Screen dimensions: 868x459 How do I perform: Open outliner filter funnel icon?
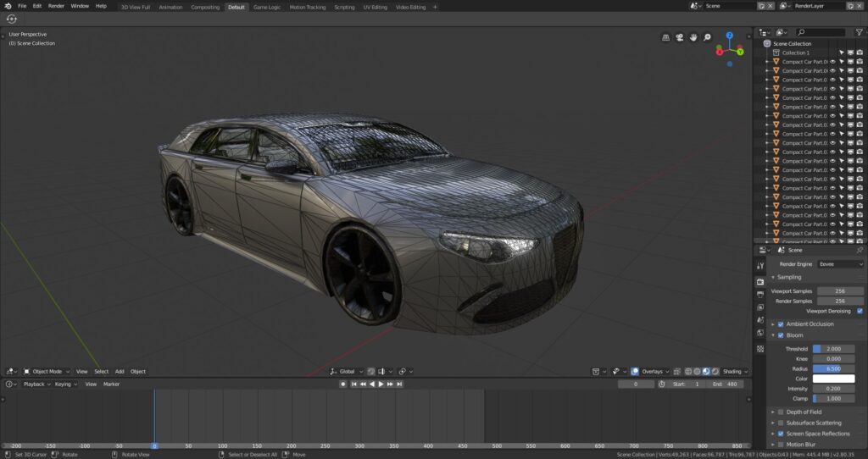pos(860,32)
